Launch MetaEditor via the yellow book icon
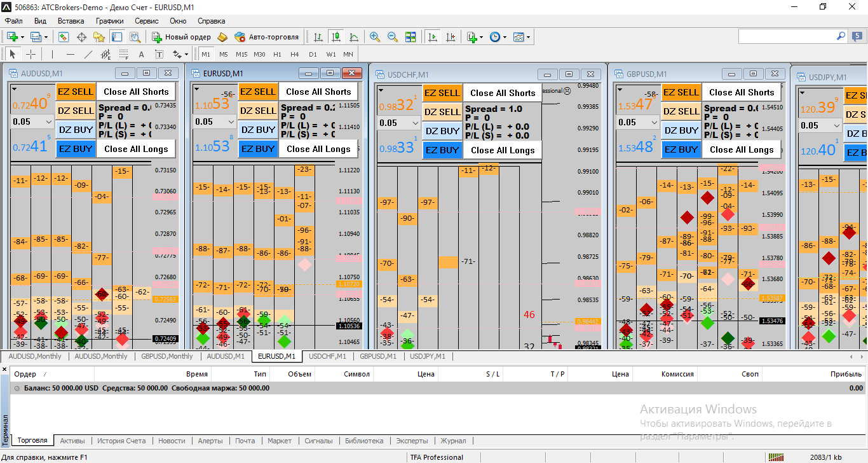Viewport: 868px width, 463px height. tap(222, 37)
